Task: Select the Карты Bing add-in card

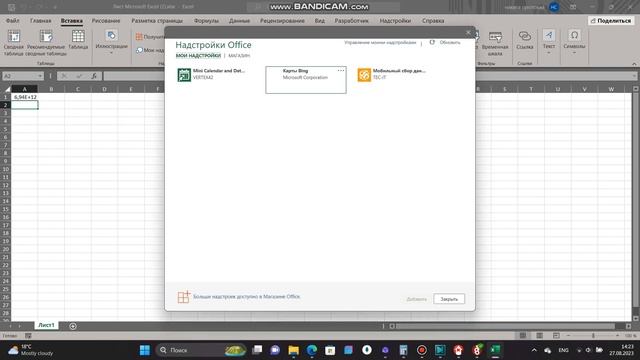Action: [x=306, y=80]
